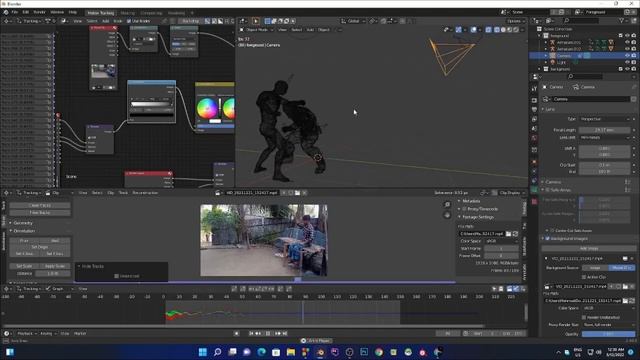Image resolution: width=640 pixels, height=360 pixels.
Task: Click color wheel in compositor node
Action: tap(207, 108)
